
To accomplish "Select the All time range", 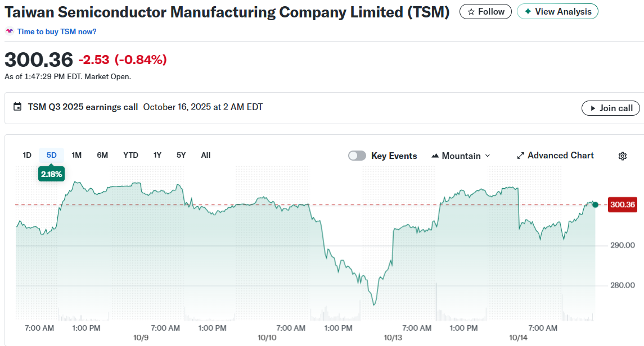I will pyautogui.click(x=205, y=155).
